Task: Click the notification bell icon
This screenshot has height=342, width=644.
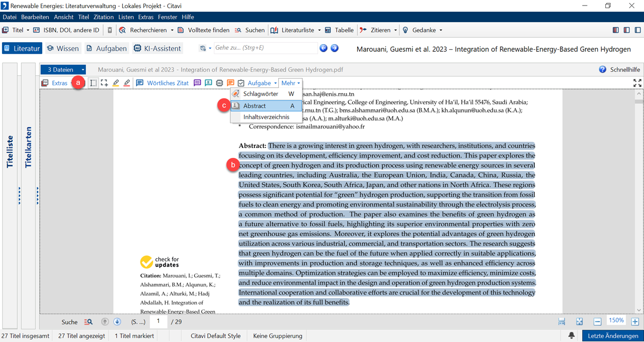Action: click(572, 335)
